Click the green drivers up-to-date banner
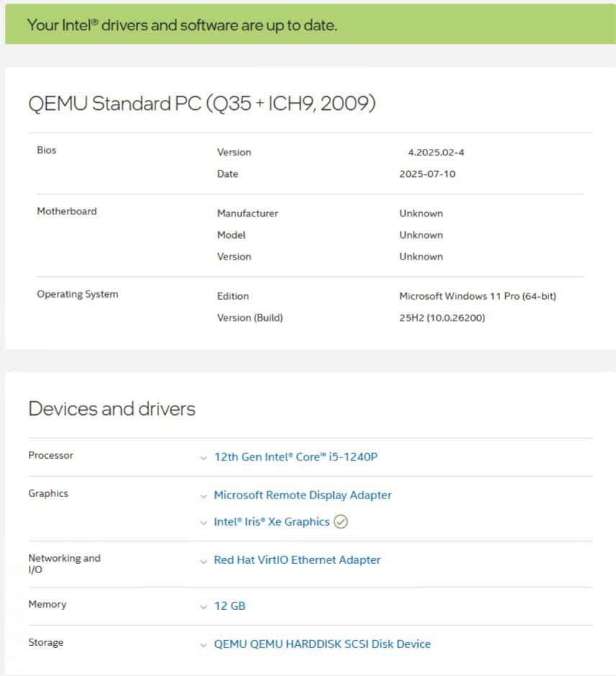 308,24
